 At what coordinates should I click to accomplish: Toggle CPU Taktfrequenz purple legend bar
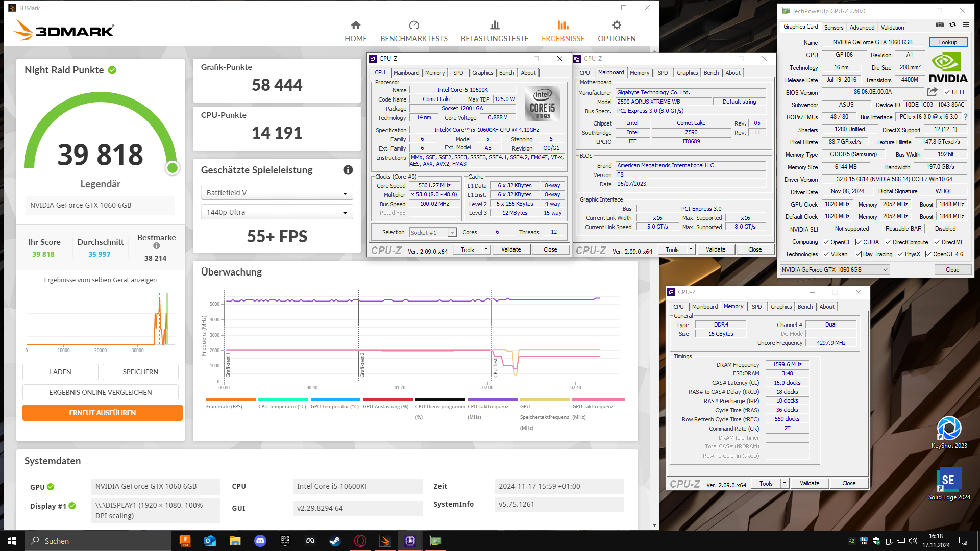coord(492,399)
